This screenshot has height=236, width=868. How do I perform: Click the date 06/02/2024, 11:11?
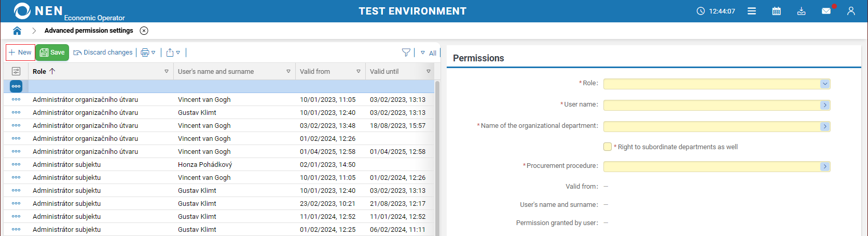click(x=397, y=229)
